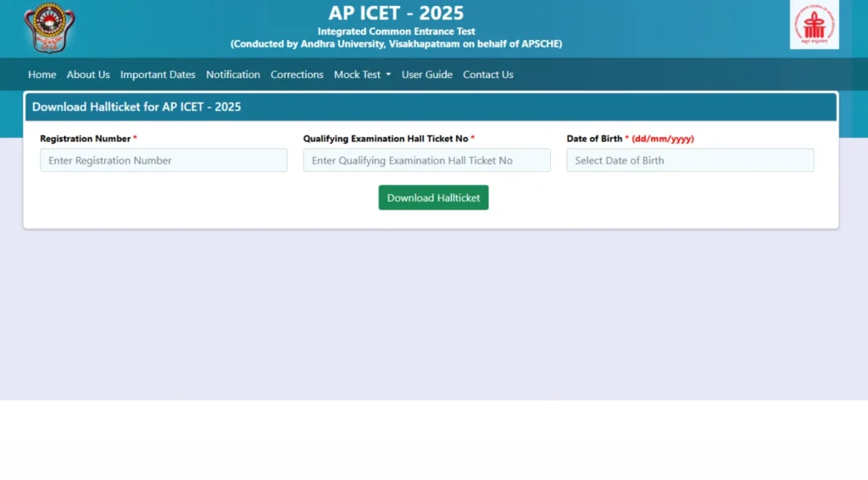
Task: Open the User Guide link
Action: tap(427, 74)
